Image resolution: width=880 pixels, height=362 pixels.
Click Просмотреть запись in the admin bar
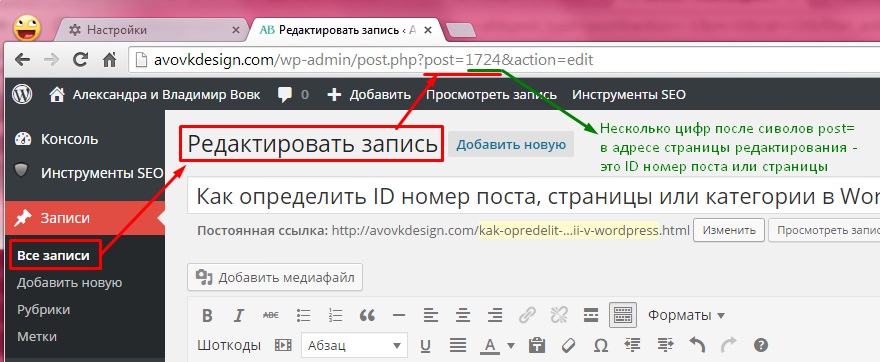(491, 95)
